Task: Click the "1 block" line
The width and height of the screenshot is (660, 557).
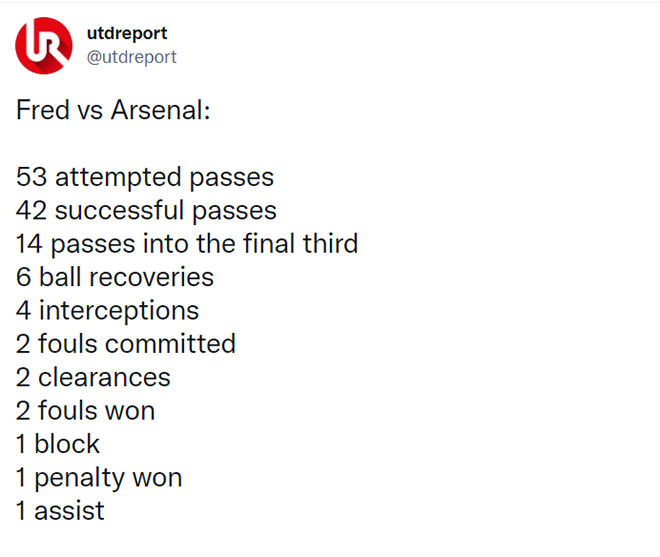Action: click(x=58, y=443)
